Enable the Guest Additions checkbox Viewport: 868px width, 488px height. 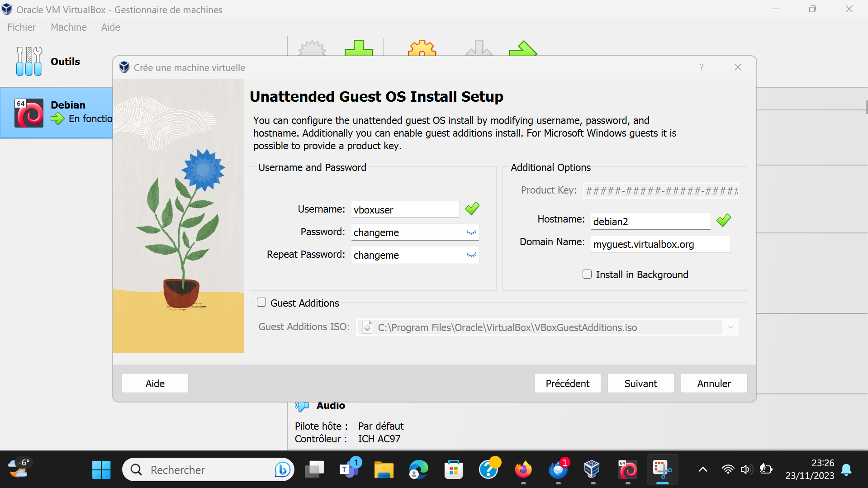point(261,303)
